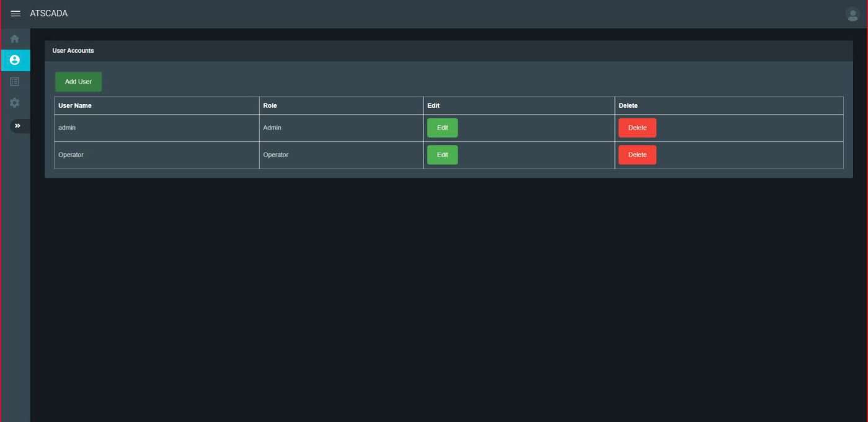Image resolution: width=868 pixels, height=422 pixels.
Task: Select the Operator username cell
Action: pyautogui.click(x=71, y=155)
